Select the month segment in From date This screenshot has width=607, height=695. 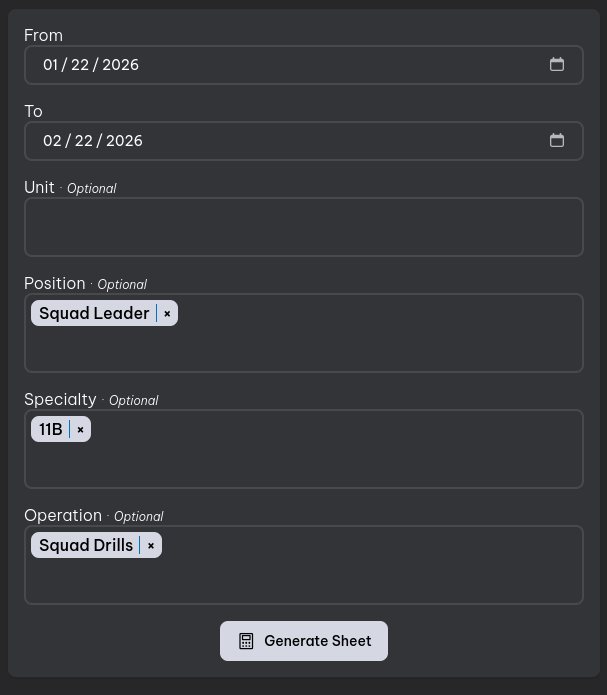pyautogui.click(x=51, y=65)
